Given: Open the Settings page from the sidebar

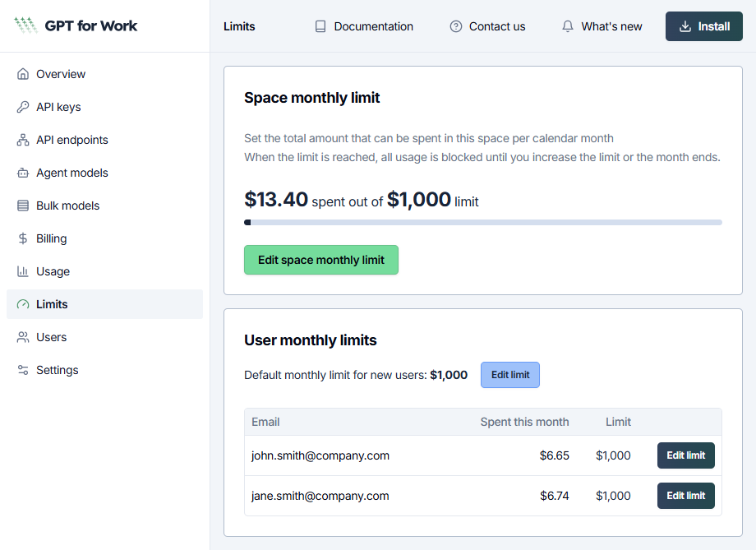Looking at the screenshot, I should coord(57,370).
